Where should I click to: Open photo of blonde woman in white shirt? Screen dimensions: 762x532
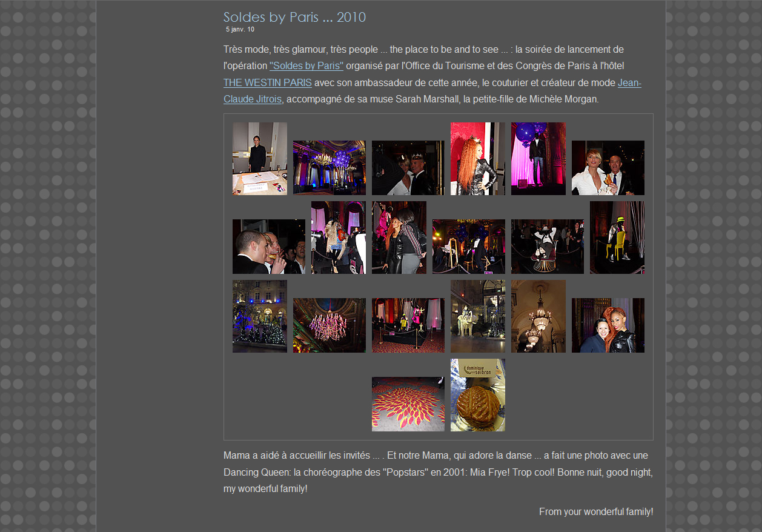pyautogui.click(x=608, y=168)
